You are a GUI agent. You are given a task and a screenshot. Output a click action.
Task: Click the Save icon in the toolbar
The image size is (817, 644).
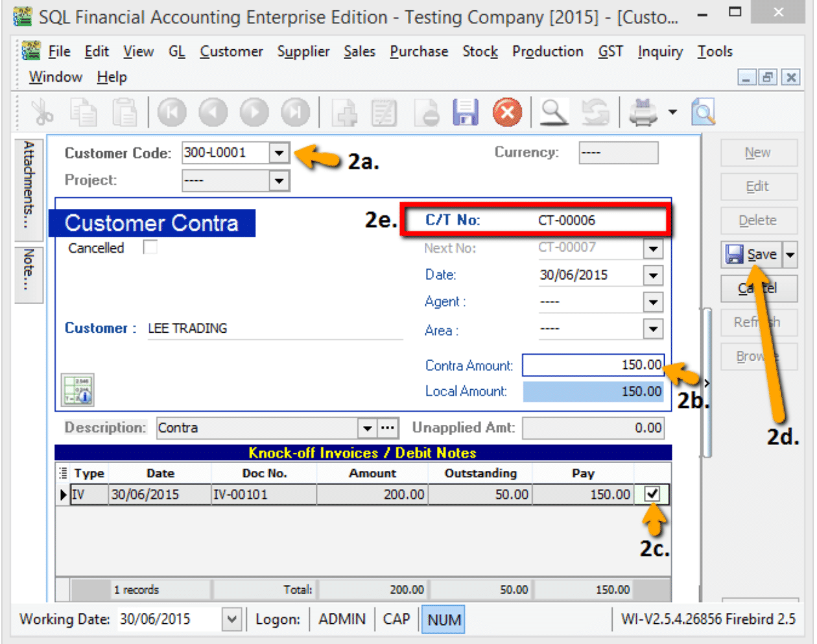[466, 112]
